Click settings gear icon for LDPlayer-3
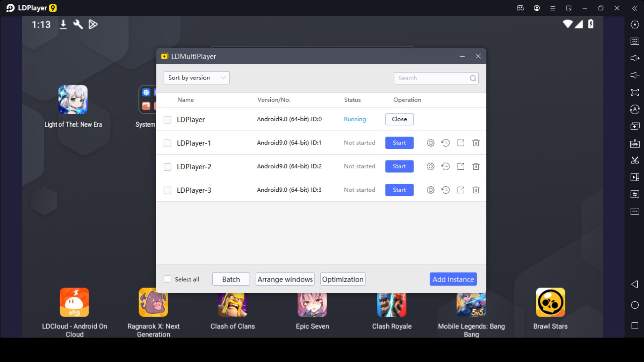Screen dimensions: 644x362 430,190
